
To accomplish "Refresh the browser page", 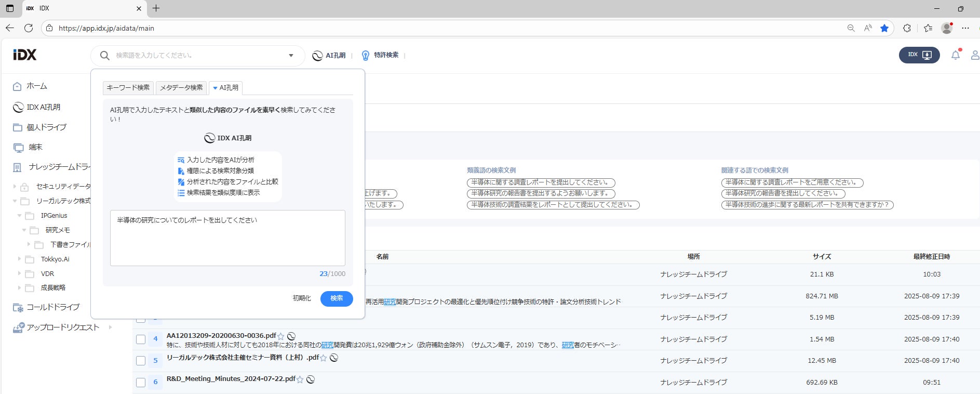I will click(x=29, y=28).
